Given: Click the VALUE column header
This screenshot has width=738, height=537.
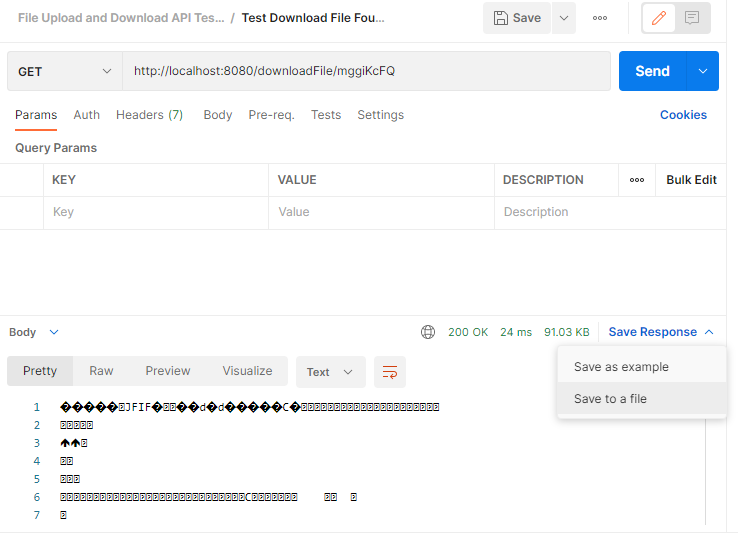Looking at the screenshot, I should pos(297,180).
